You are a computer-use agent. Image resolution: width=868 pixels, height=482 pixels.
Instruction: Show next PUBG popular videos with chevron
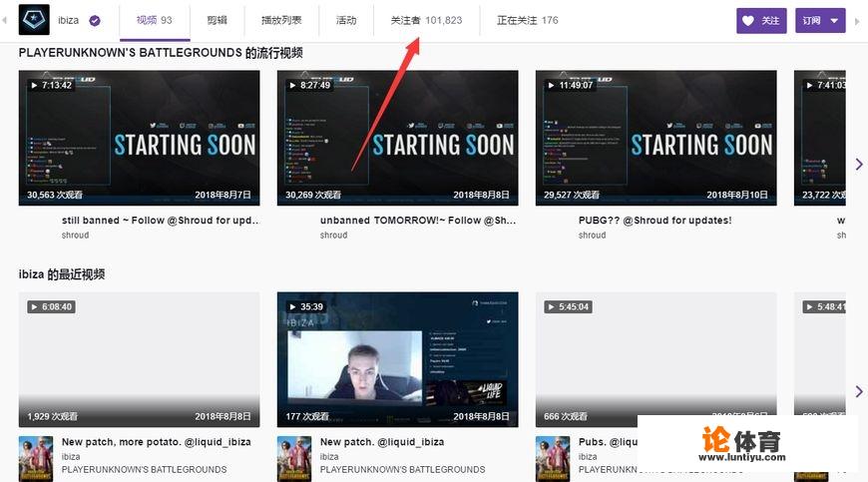coord(859,165)
